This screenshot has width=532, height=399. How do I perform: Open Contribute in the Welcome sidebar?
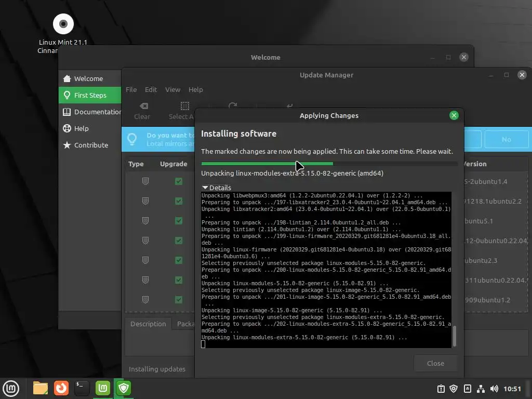coord(90,145)
